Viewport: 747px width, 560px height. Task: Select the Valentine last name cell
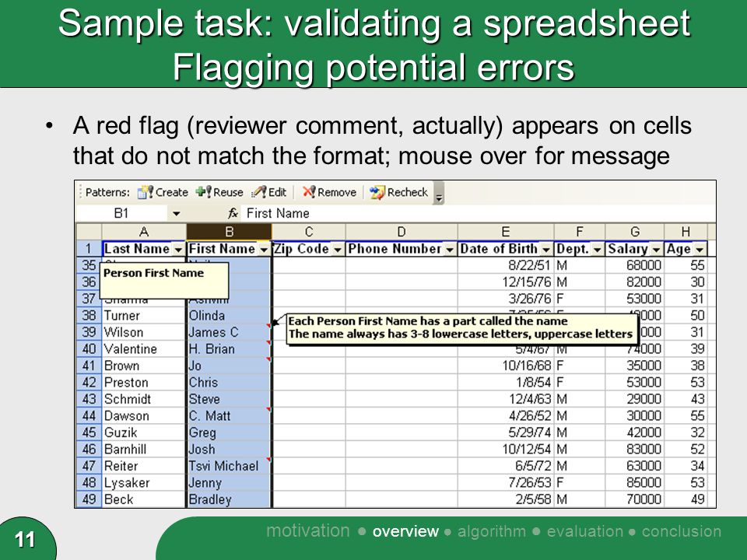(x=143, y=349)
